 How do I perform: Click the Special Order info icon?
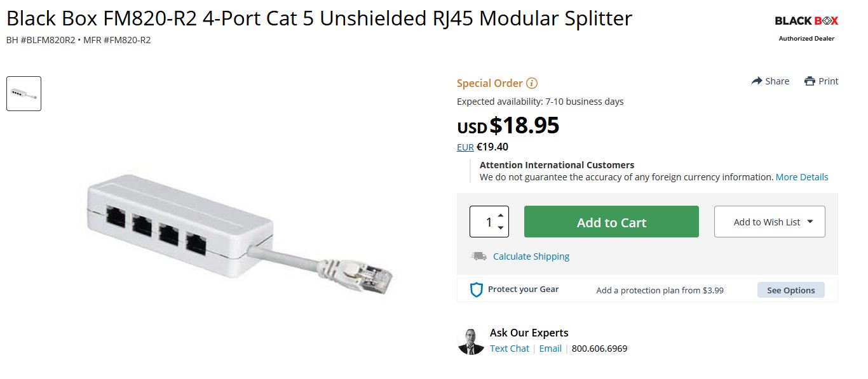pos(532,83)
